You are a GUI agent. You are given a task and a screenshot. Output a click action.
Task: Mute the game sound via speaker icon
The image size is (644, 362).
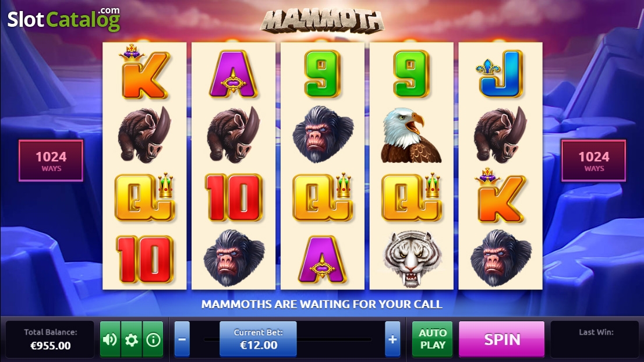pyautogui.click(x=110, y=339)
